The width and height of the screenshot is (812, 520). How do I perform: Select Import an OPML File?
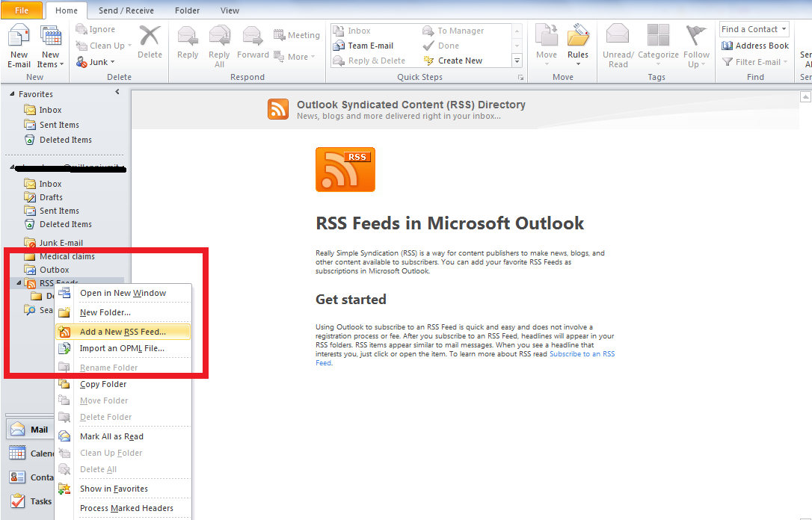pyautogui.click(x=123, y=348)
